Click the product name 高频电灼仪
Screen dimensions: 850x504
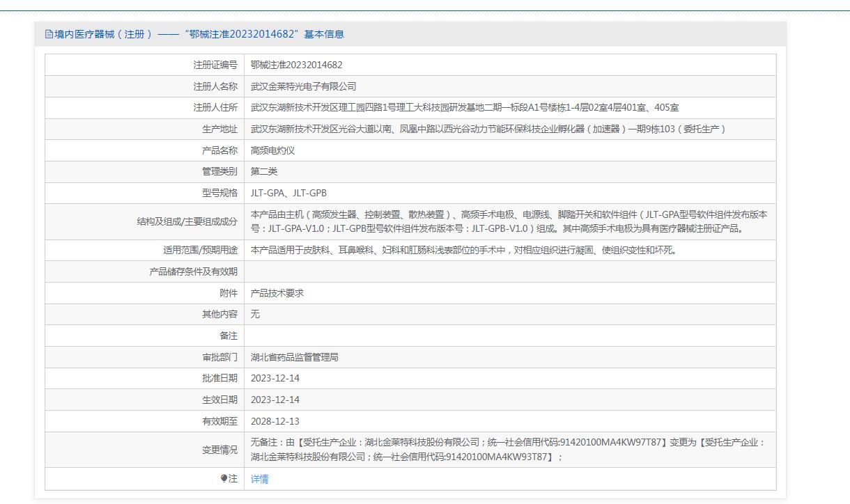pos(273,150)
